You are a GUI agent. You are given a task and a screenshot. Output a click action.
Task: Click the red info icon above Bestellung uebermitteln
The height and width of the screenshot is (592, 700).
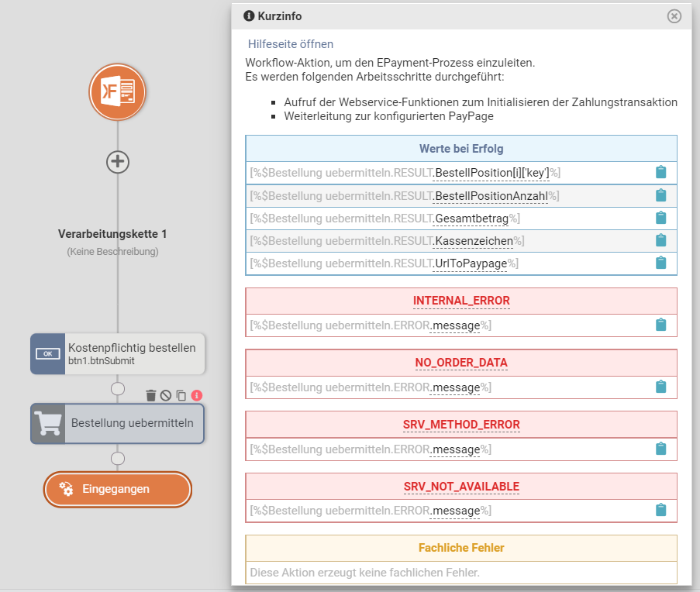pos(196,395)
